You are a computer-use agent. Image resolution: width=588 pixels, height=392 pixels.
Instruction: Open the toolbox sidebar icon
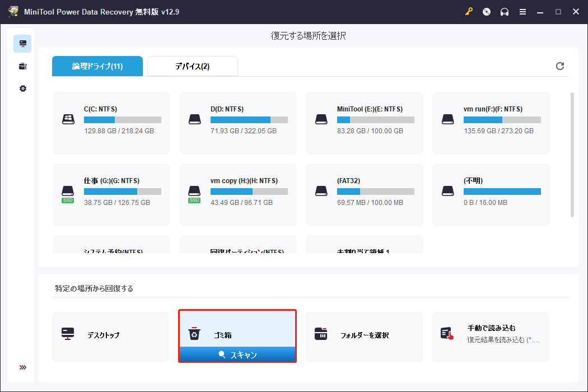(22, 67)
